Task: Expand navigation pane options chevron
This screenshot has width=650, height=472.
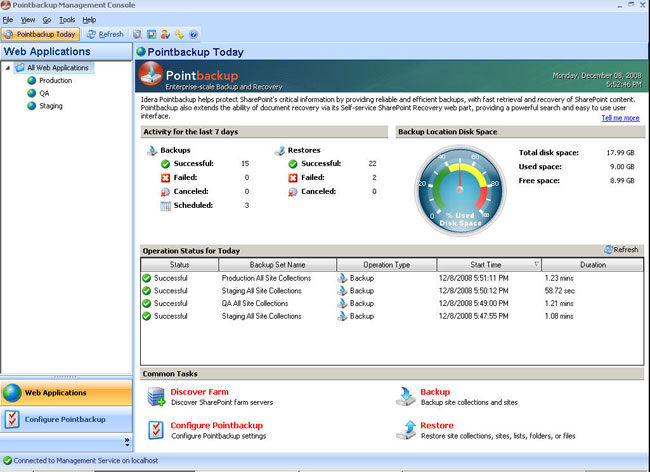Action: (127, 442)
